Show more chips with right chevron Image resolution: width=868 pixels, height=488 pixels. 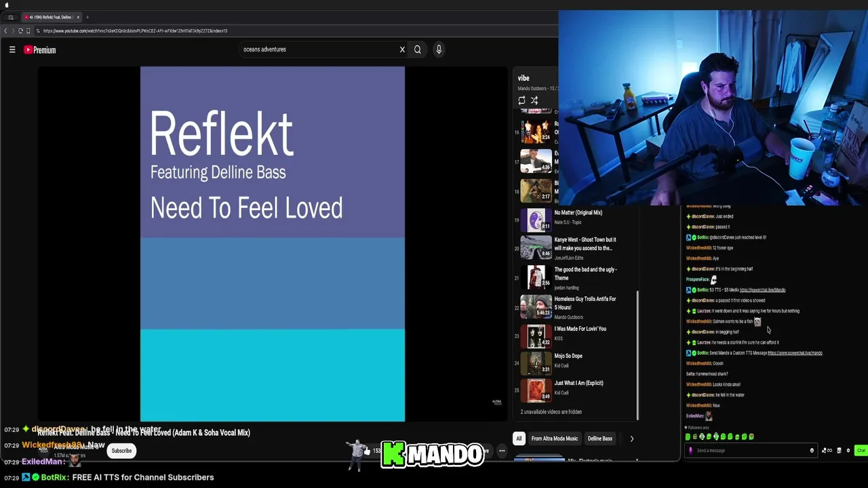(x=631, y=439)
